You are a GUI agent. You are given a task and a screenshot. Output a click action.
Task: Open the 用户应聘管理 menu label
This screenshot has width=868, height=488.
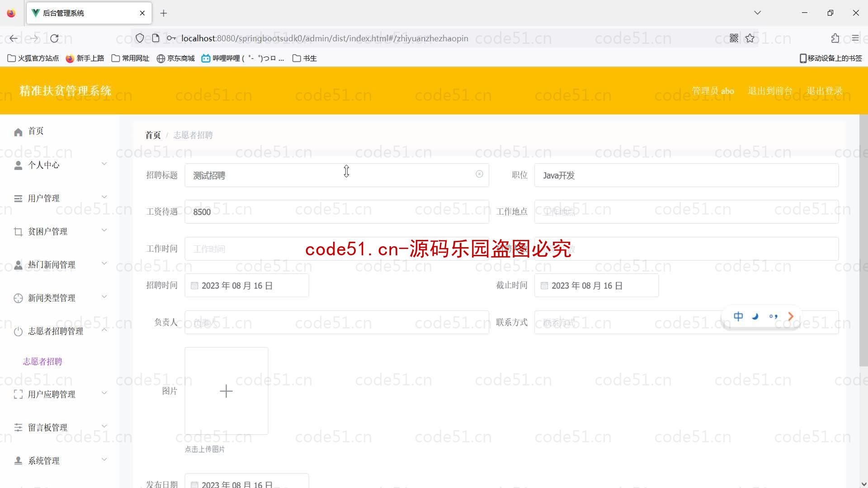52,394
